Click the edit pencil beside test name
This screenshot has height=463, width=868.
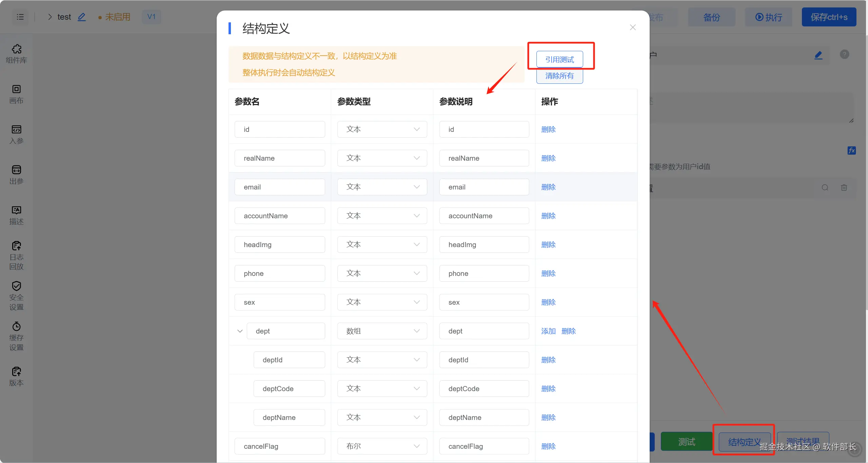pyautogui.click(x=81, y=17)
